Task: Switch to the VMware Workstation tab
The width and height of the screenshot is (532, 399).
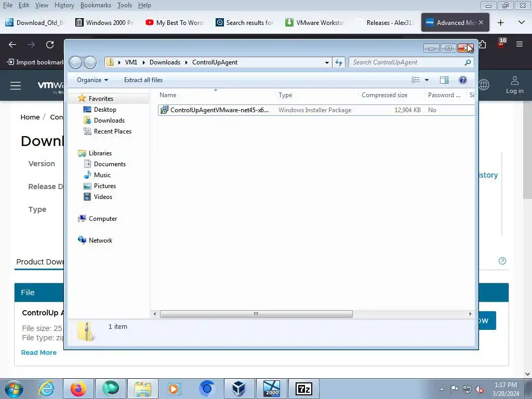Action: click(x=315, y=22)
